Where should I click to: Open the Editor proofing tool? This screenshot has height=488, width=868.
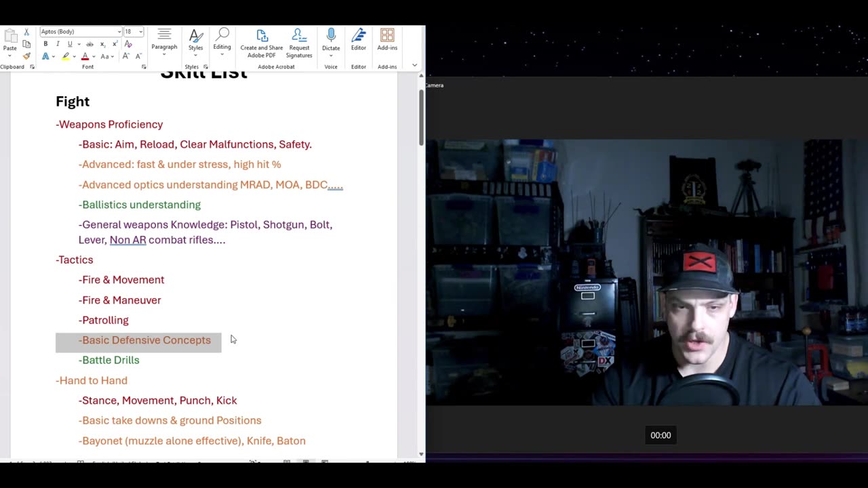click(x=359, y=40)
